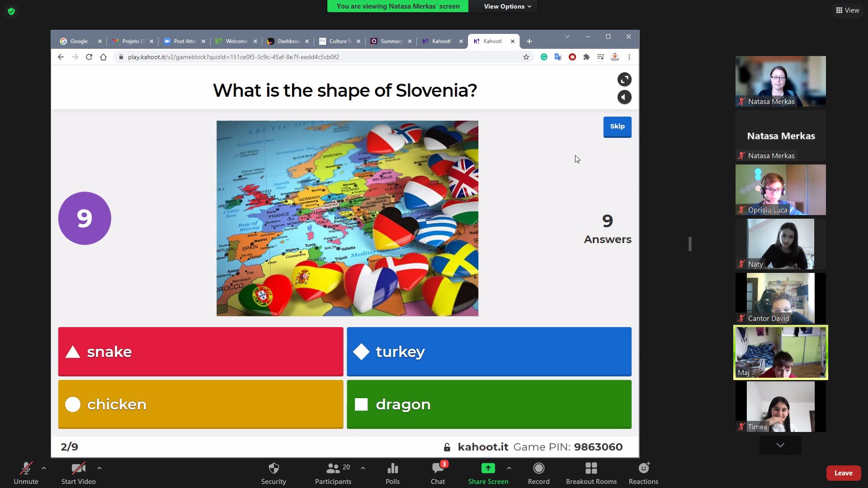Screen dimensions: 868x488
Task: Select the green dragon answer tile
Action: point(489,404)
